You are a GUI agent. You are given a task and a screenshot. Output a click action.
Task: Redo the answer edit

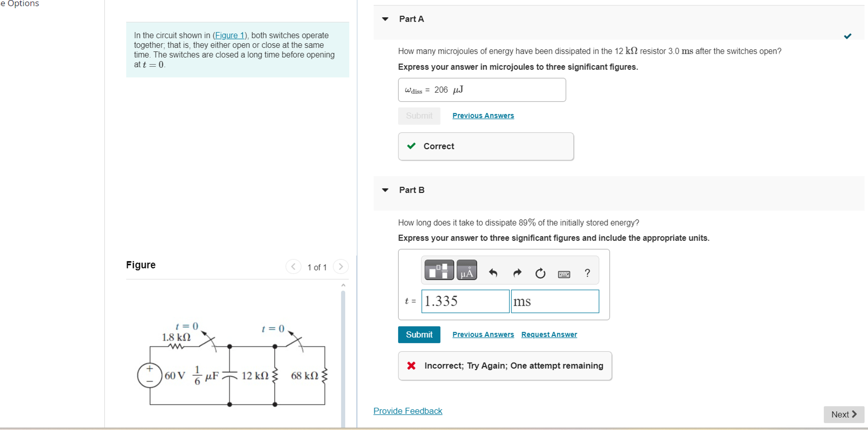click(517, 273)
